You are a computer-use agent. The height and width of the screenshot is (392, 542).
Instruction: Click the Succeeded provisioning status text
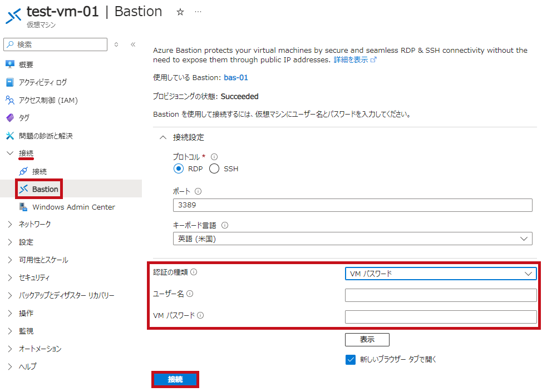pos(239,96)
